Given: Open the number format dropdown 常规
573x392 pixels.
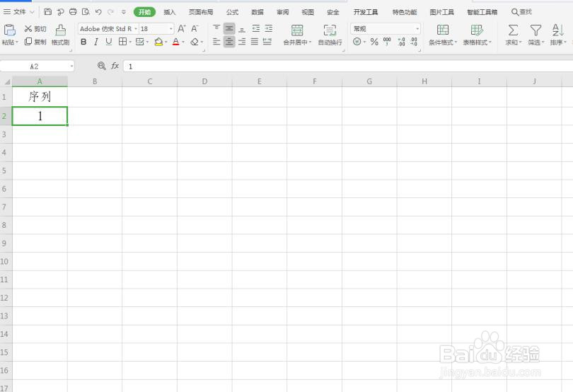Looking at the screenshot, I should (x=417, y=28).
